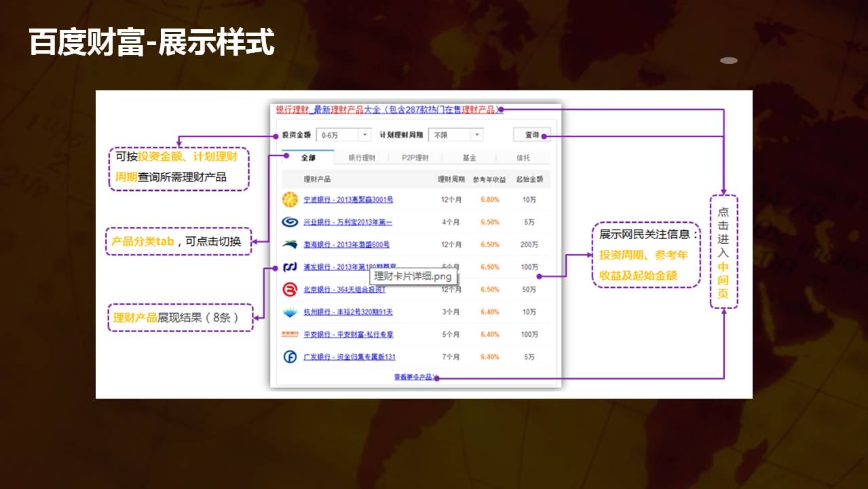
Task: Switch to the P2P理财 tab
Action: point(415,158)
